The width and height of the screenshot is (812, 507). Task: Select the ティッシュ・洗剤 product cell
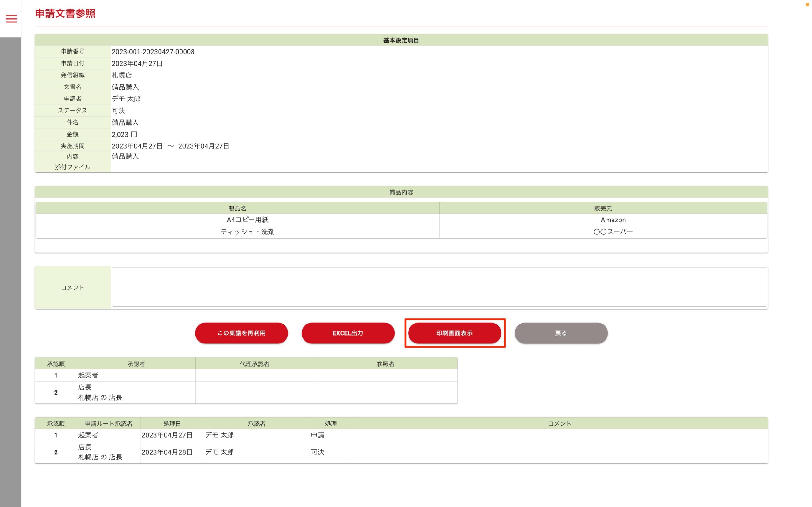tap(247, 232)
